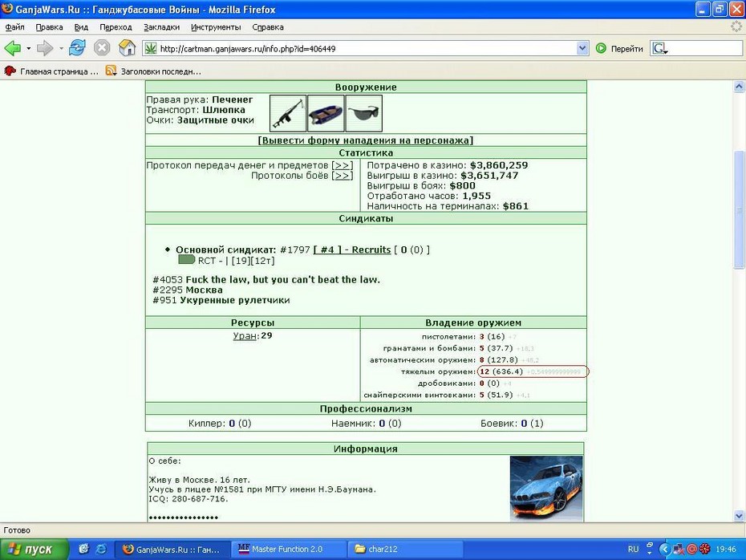Open the Google search engine selector
The image size is (746, 560).
[x=660, y=48]
